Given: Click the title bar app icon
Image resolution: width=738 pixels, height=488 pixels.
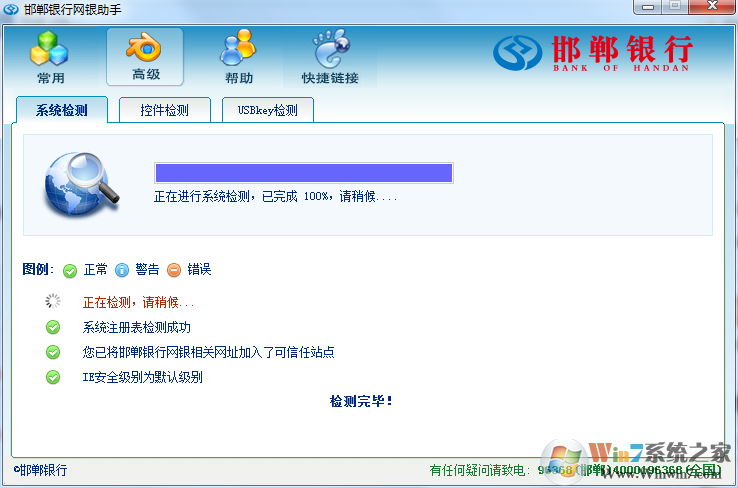Looking at the screenshot, I should pyautogui.click(x=10, y=9).
